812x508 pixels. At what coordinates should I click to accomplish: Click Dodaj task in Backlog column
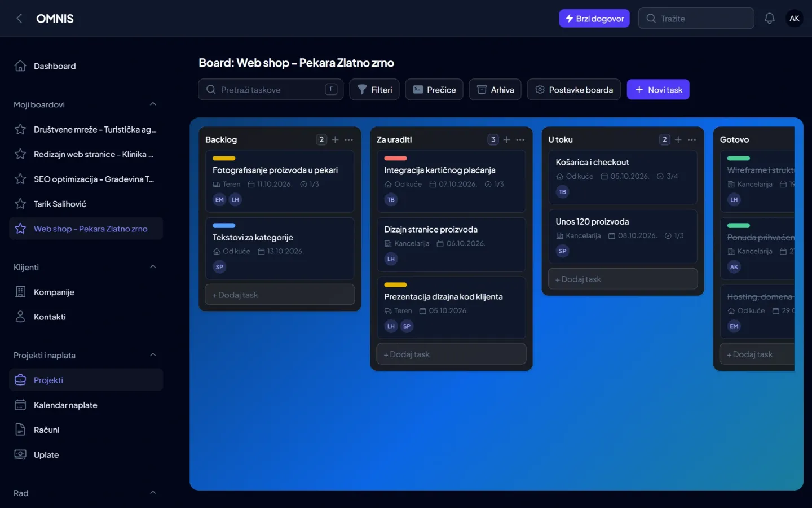(x=280, y=295)
